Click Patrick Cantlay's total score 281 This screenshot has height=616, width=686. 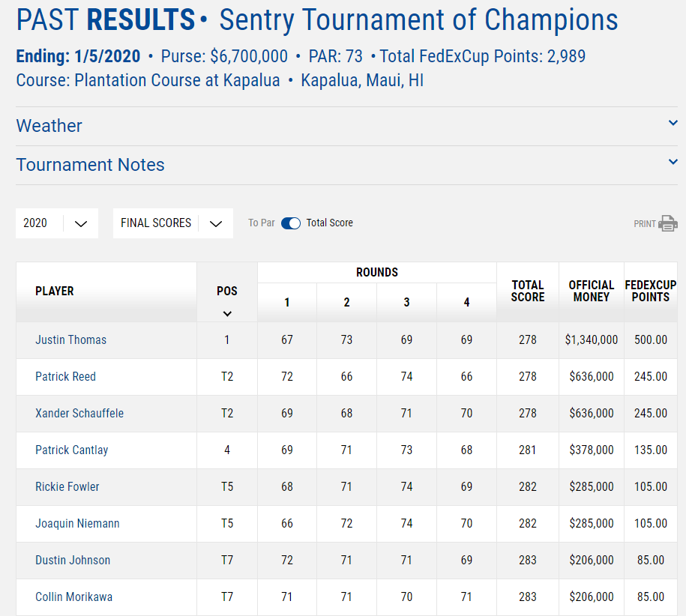[x=528, y=450]
